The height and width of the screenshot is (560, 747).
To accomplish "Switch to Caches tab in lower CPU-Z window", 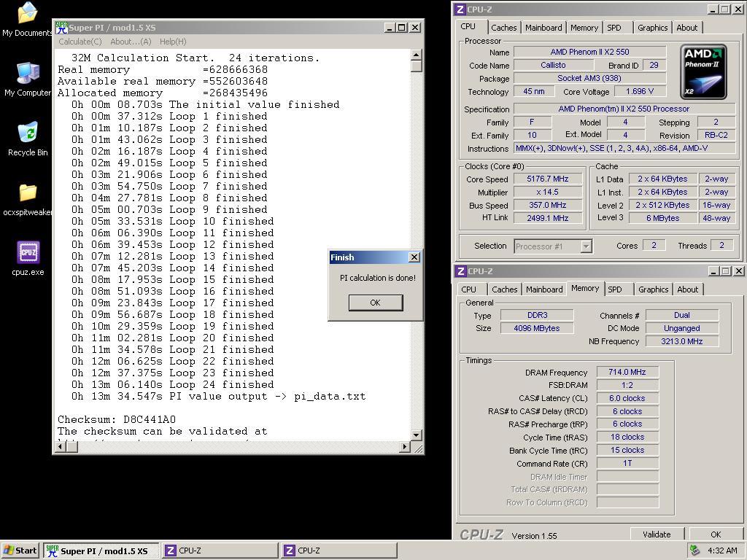I will (505, 289).
